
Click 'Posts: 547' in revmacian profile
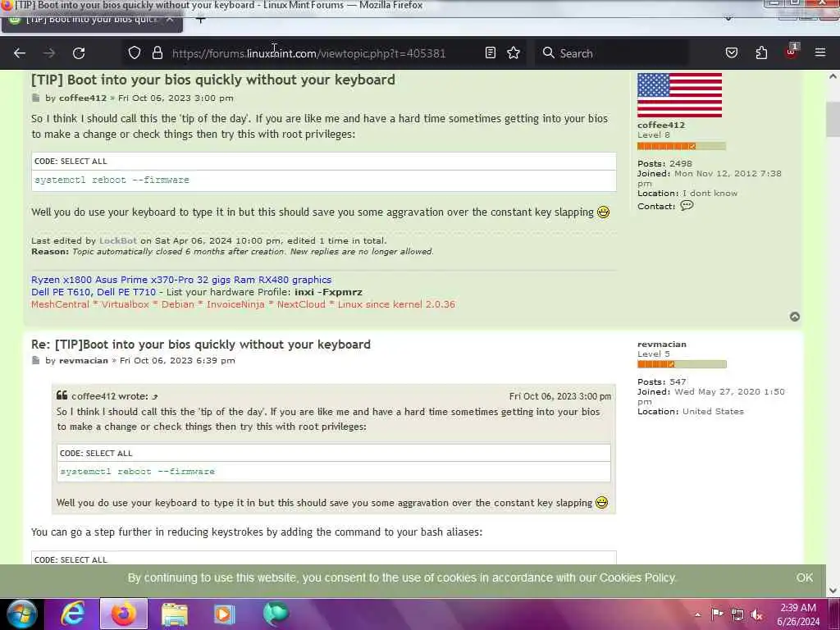pyautogui.click(x=662, y=382)
